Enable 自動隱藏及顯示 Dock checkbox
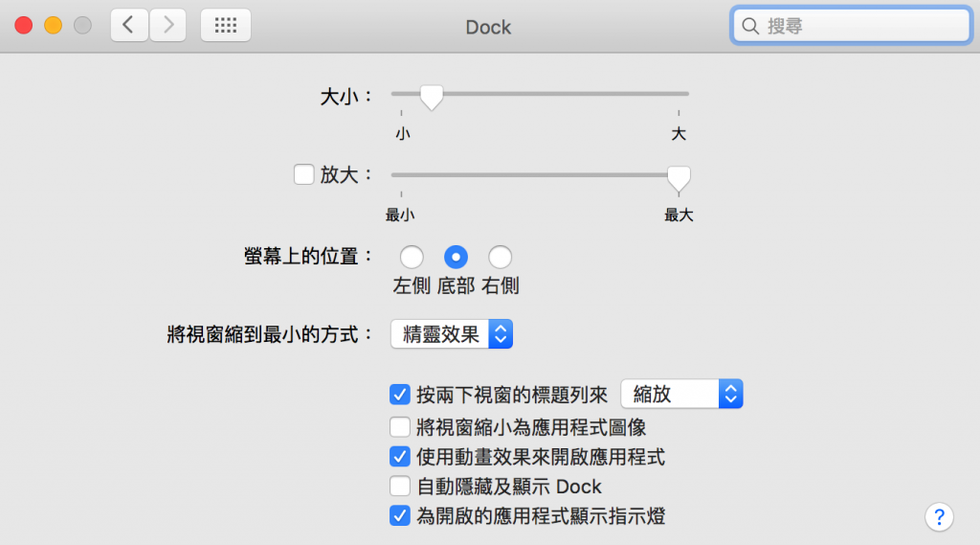Screen dimensions: 980x545 [x=400, y=487]
